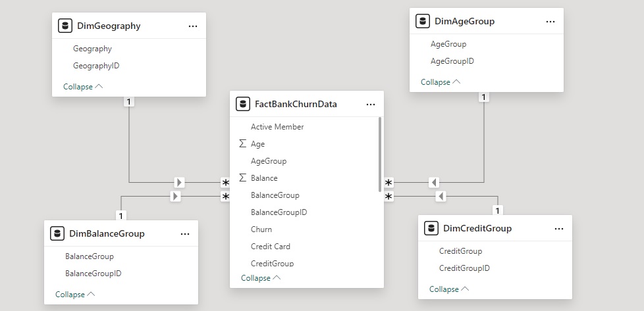
Task: Collapse the DimGeography table card
Action: click(x=83, y=87)
